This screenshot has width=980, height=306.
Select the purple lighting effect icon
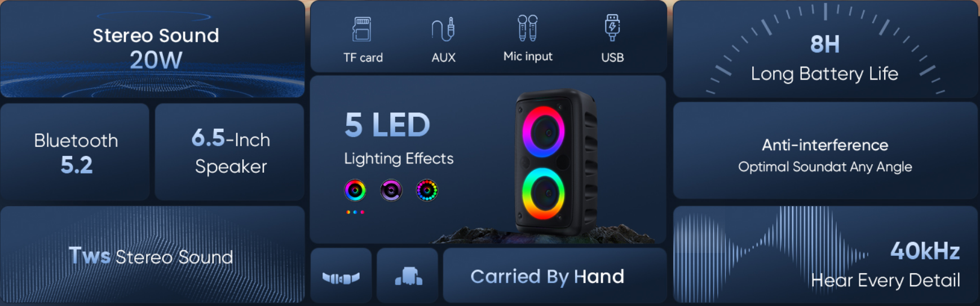coord(391,191)
